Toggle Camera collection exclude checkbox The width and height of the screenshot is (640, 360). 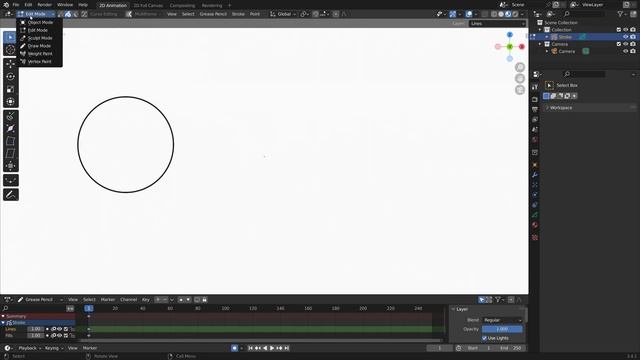(x=618, y=44)
